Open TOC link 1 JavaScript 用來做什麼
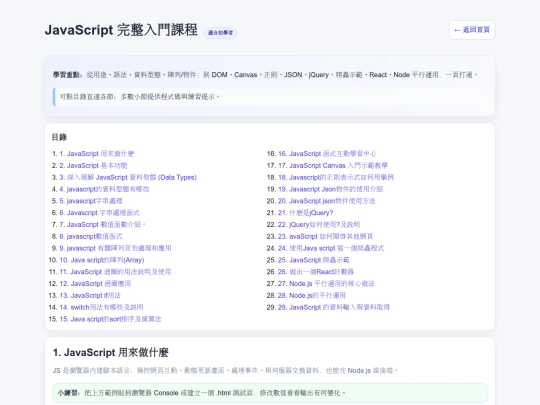 pyautogui.click(x=97, y=154)
